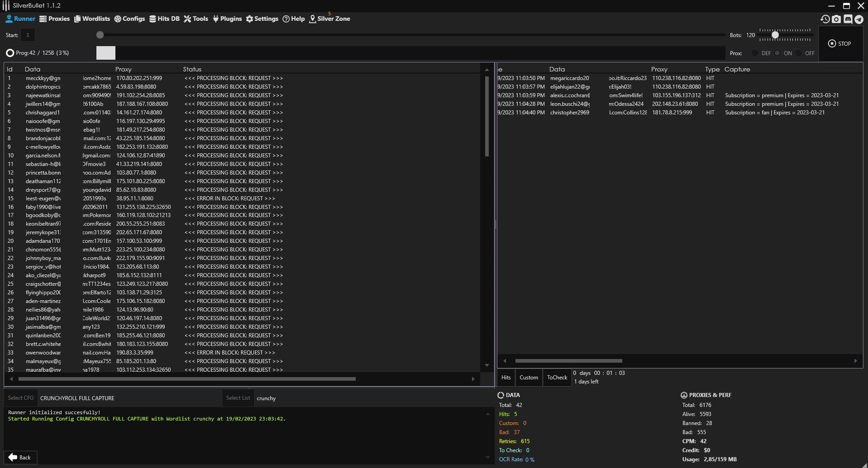This screenshot has height=468, width=868.
Task: Switch proxy mode to OFF
Action: tap(799, 53)
